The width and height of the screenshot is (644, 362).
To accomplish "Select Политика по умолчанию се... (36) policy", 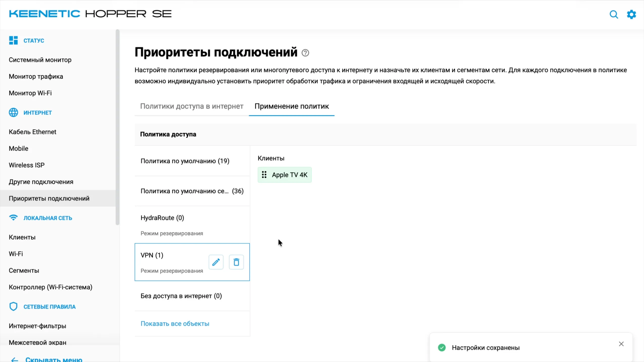I will coord(192,191).
